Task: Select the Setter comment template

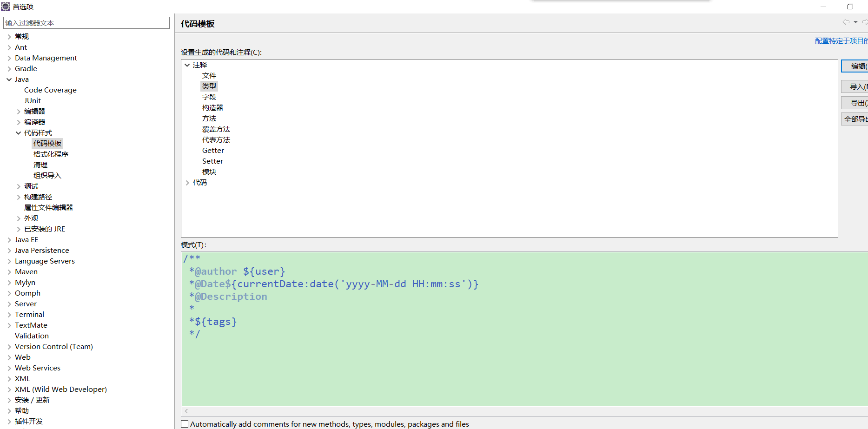Action: pos(212,161)
